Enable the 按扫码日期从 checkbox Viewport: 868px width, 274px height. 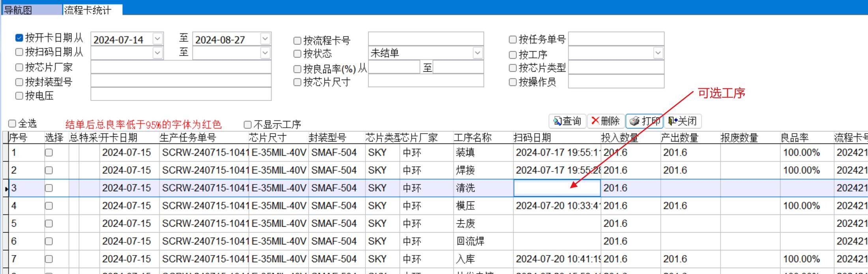point(19,52)
